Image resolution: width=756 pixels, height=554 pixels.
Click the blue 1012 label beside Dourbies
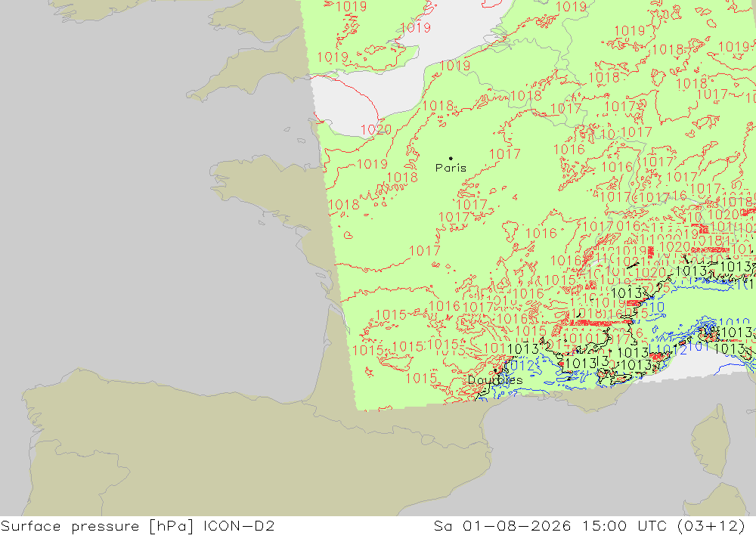[520, 366]
